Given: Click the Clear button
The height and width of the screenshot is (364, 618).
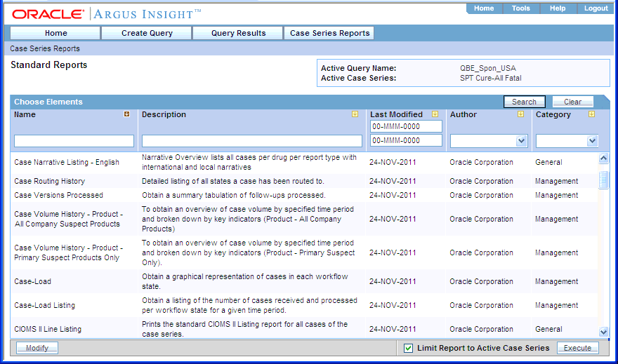Looking at the screenshot, I should click(572, 102).
